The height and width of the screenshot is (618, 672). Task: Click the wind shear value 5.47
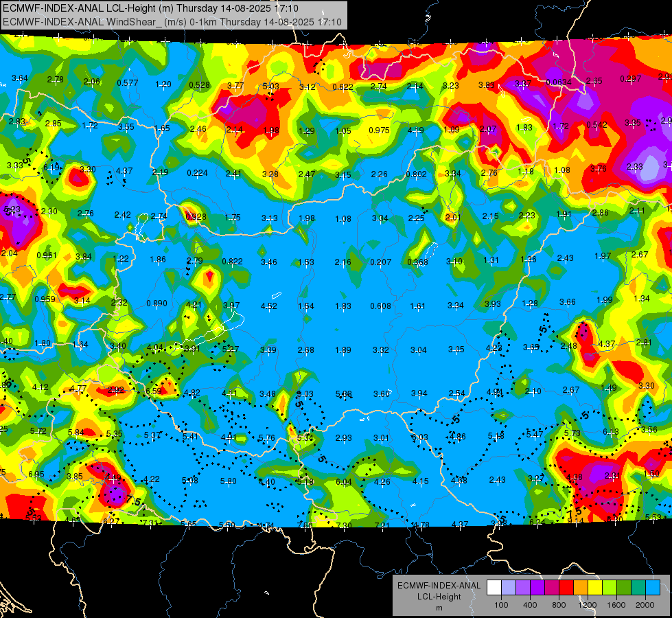tap(535, 434)
